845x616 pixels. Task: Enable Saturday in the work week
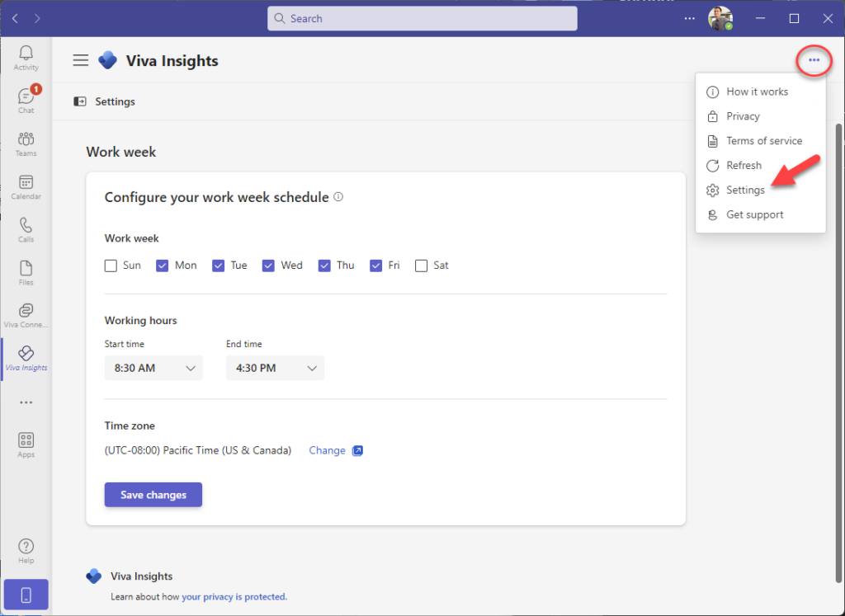coord(422,266)
